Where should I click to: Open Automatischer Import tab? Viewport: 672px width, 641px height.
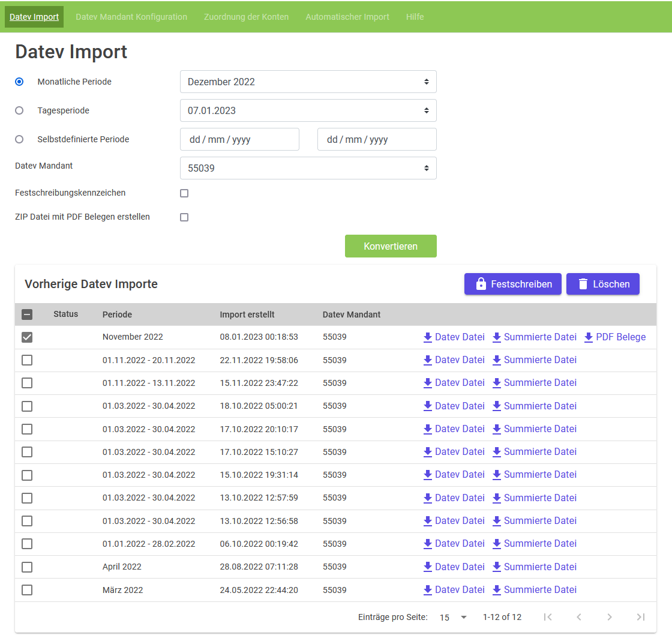[x=347, y=17]
